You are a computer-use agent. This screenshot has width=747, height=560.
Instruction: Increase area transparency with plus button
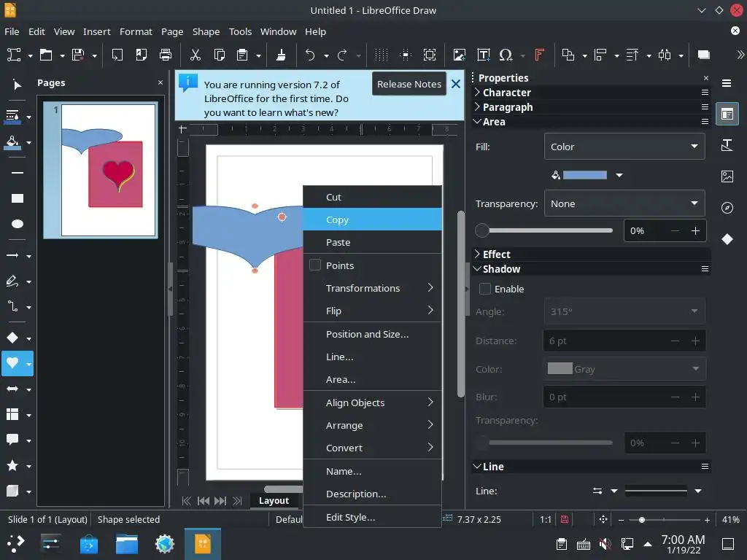(695, 230)
